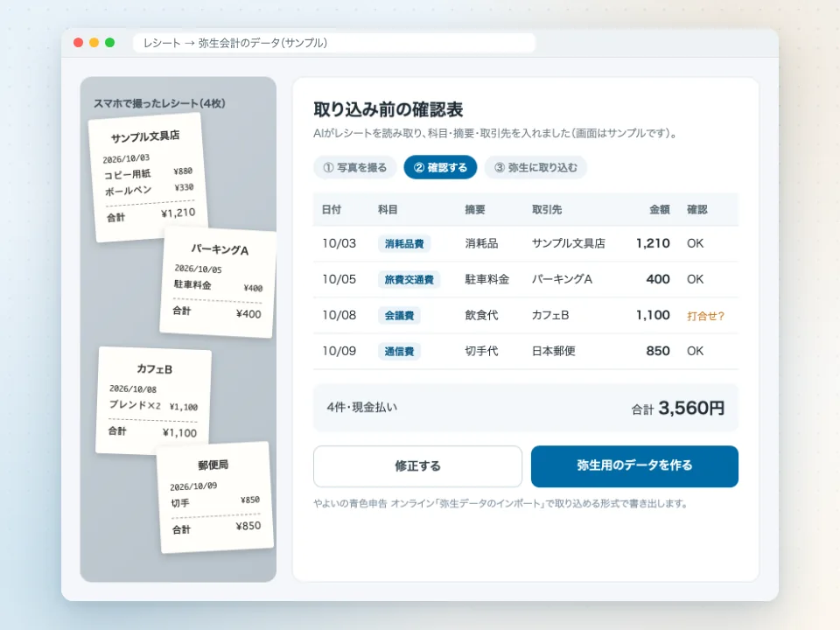
Task: Click the 通信費 category tag
Action: pos(399,352)
